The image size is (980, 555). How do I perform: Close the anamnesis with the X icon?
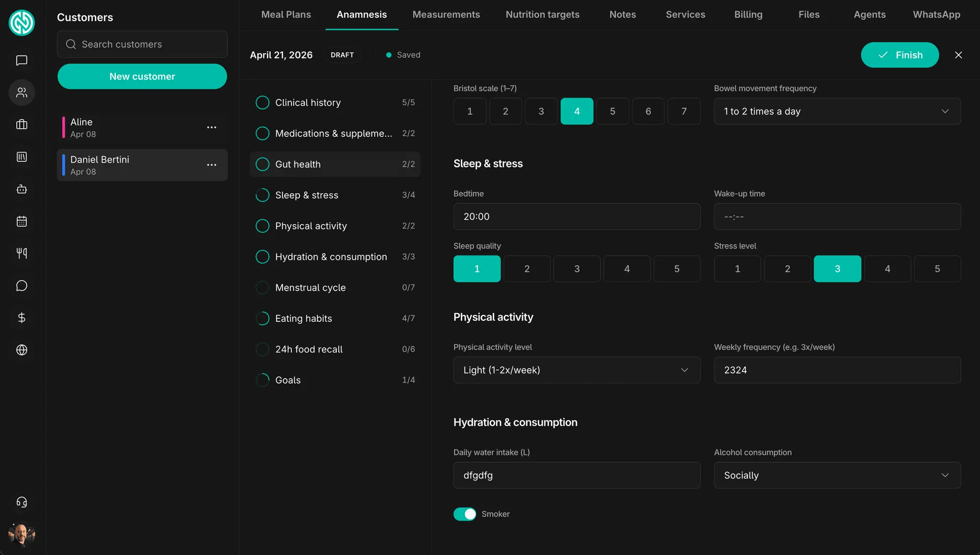958,55
